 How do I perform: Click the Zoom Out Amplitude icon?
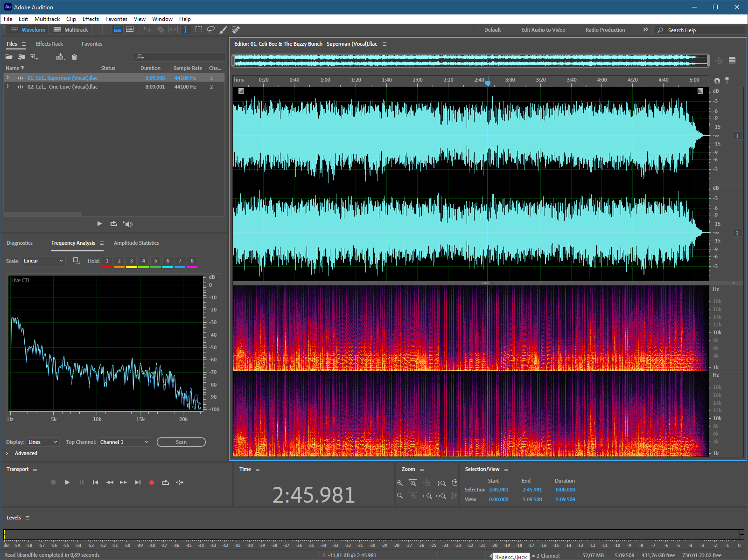pos(400,496)
